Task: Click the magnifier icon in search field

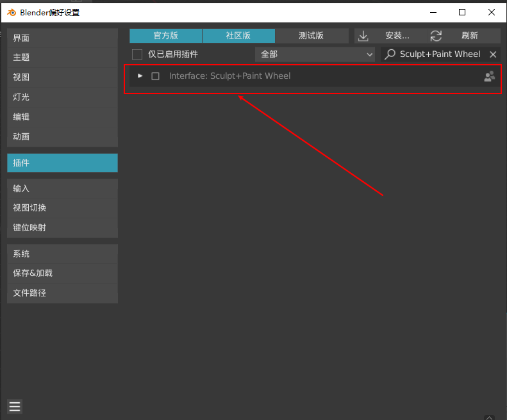Action: [390, 54]
